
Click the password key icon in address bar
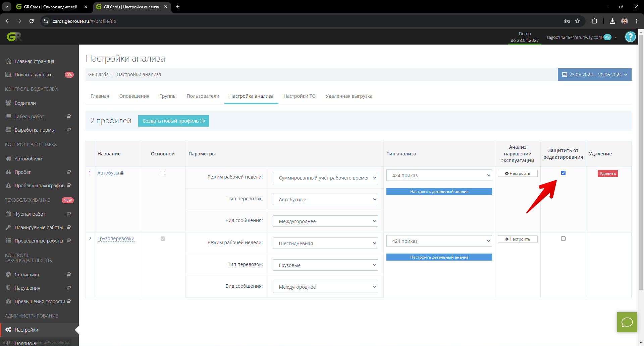click(567, 21)
